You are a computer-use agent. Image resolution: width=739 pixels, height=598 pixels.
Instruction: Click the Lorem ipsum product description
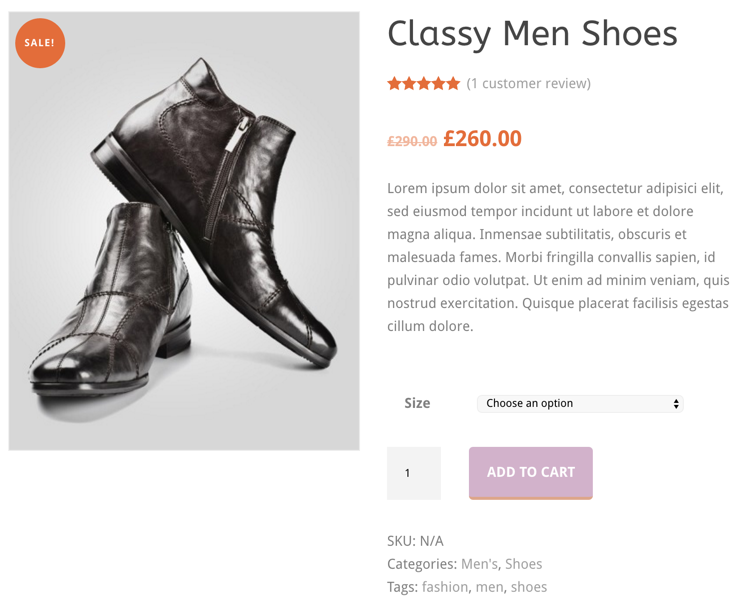557,257
